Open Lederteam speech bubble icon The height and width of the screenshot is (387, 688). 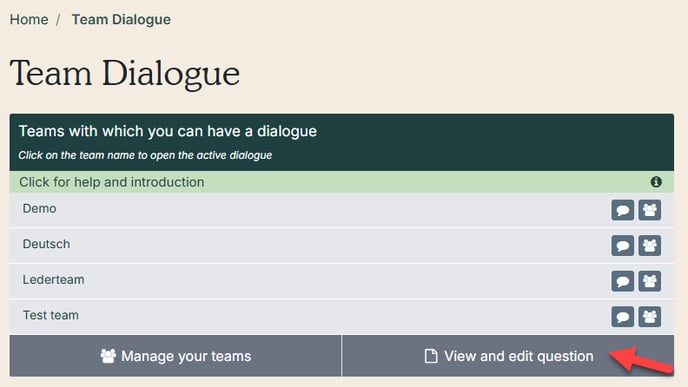[x=622, y=281]
